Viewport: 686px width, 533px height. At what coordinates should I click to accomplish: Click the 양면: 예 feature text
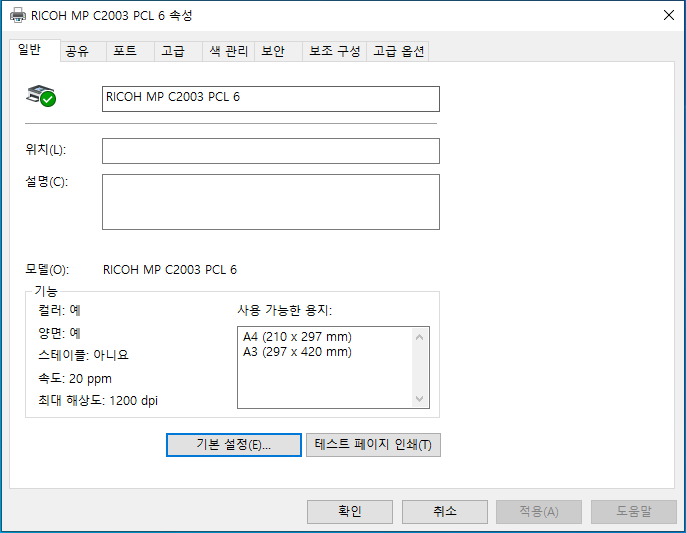(60, 333)
